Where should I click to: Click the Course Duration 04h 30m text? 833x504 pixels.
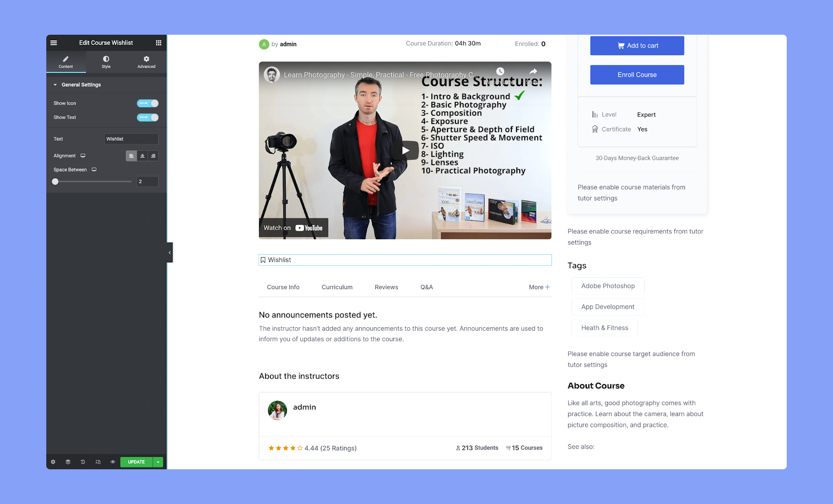pos(443,44)
